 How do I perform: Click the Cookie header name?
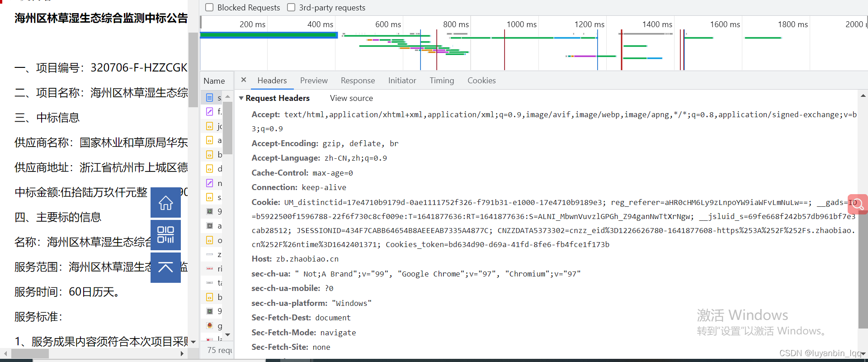(266, 202)
